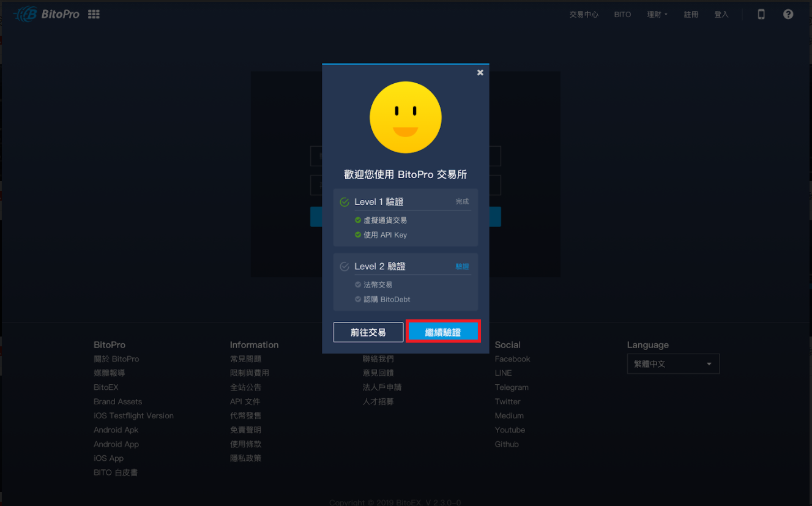
Task: Open the BitoEX footer link
Action: click(106, 387)
